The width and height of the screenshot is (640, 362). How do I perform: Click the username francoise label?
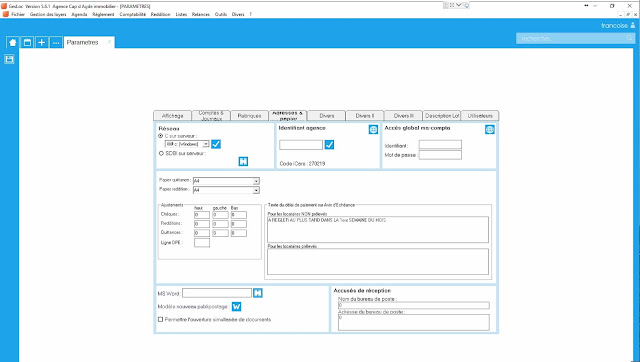(614, 25)
